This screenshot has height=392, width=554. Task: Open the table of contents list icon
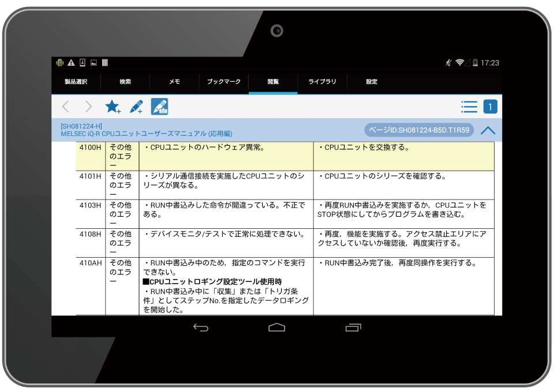point(469,107)
